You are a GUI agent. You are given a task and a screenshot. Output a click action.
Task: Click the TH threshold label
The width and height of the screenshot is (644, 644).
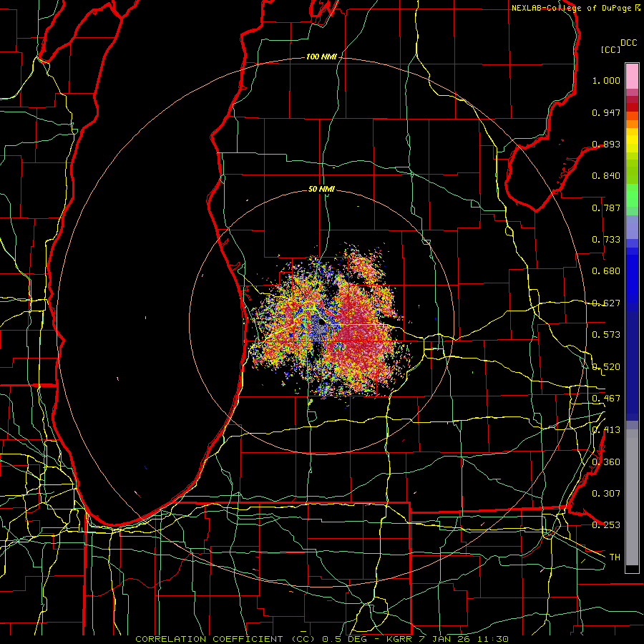pos(615,557)
